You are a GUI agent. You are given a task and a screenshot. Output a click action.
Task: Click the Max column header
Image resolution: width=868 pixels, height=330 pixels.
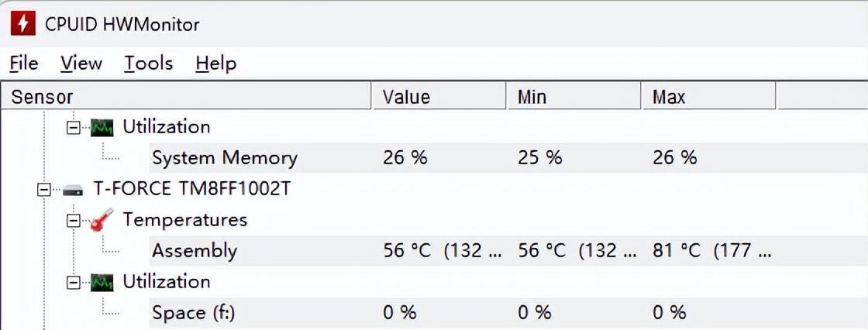tap(708, 97)
